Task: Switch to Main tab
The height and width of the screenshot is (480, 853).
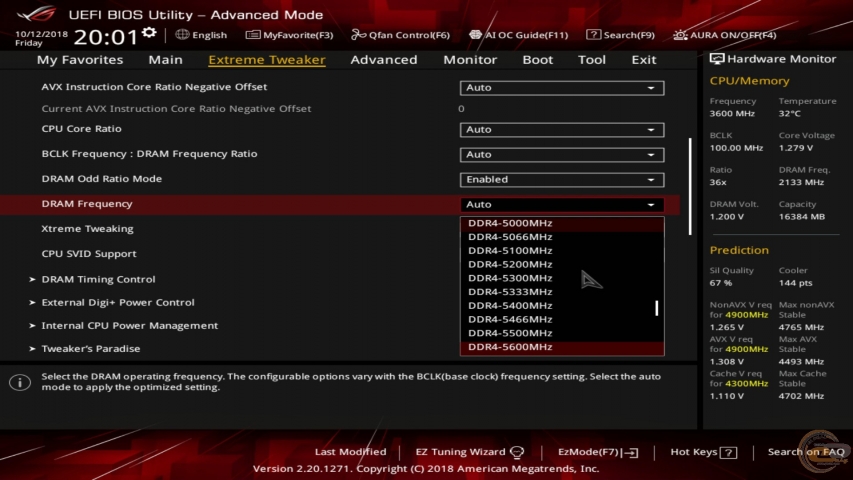Action: tap(165, 59)
